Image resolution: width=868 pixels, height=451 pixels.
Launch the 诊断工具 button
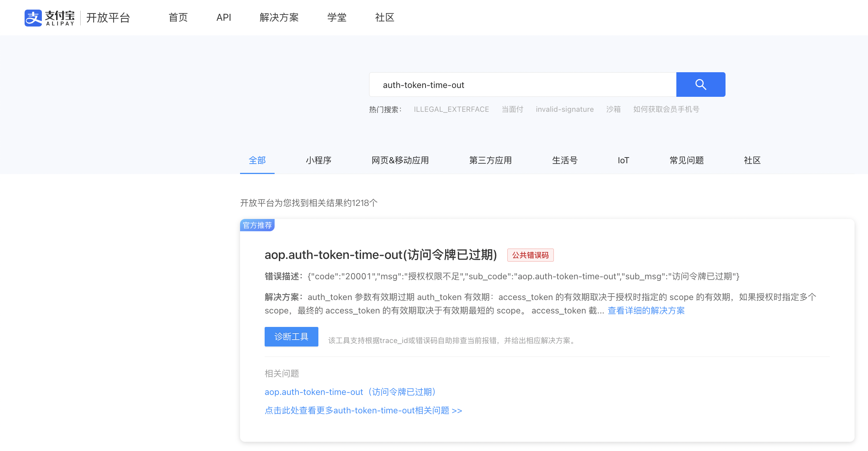[292, 337]
